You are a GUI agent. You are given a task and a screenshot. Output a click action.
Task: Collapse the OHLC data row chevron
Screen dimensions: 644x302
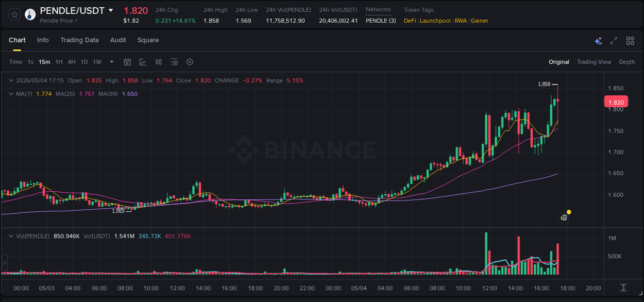pos(11,80)
